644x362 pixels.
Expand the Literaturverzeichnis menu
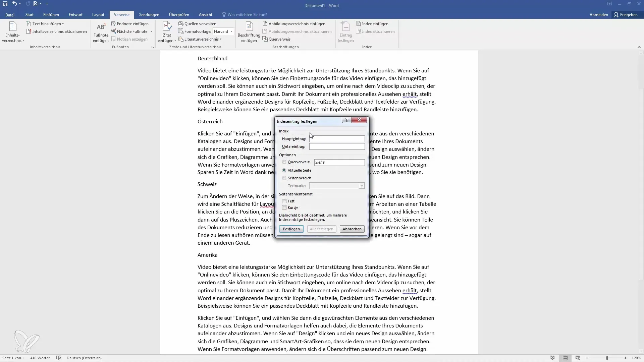(200, 39)
